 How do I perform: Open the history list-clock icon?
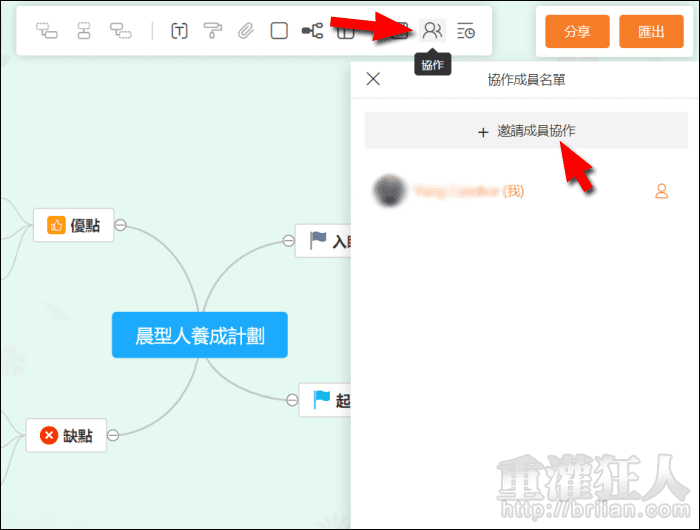[x=466, y=31]
